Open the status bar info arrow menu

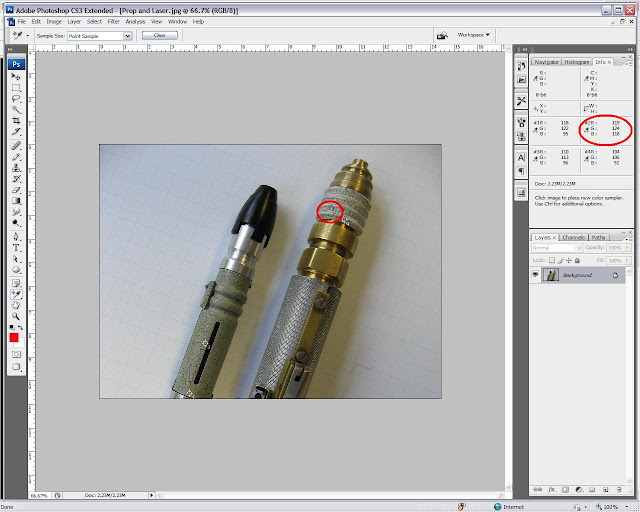click(x=151, y=495)
